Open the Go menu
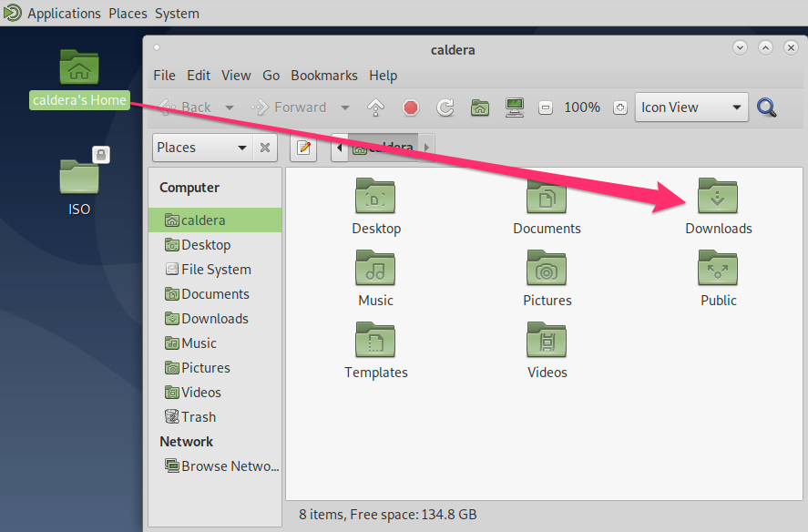This screenshot has height=532, width=808. pyautogui.click(x=271, y=76)
